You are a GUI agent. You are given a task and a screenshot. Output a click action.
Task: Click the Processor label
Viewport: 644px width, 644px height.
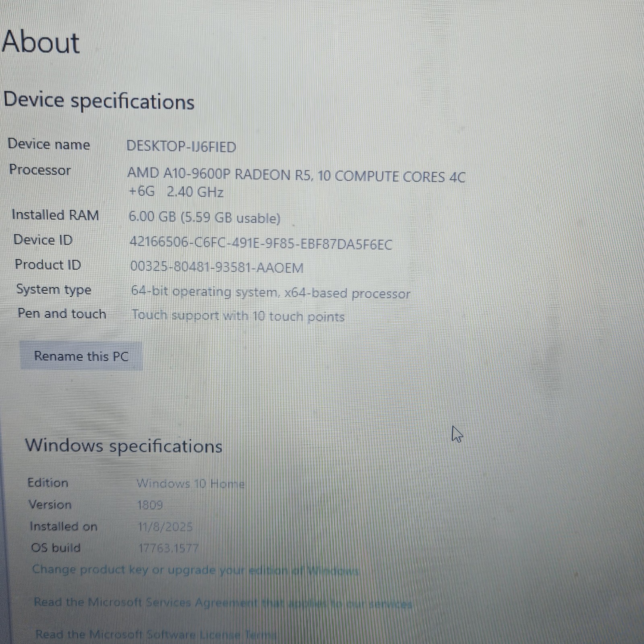40,170
